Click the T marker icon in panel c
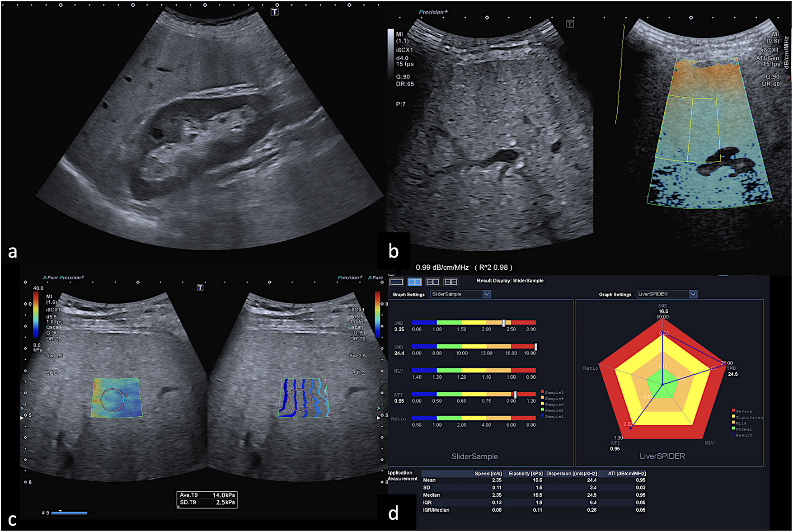 point(200,287)
